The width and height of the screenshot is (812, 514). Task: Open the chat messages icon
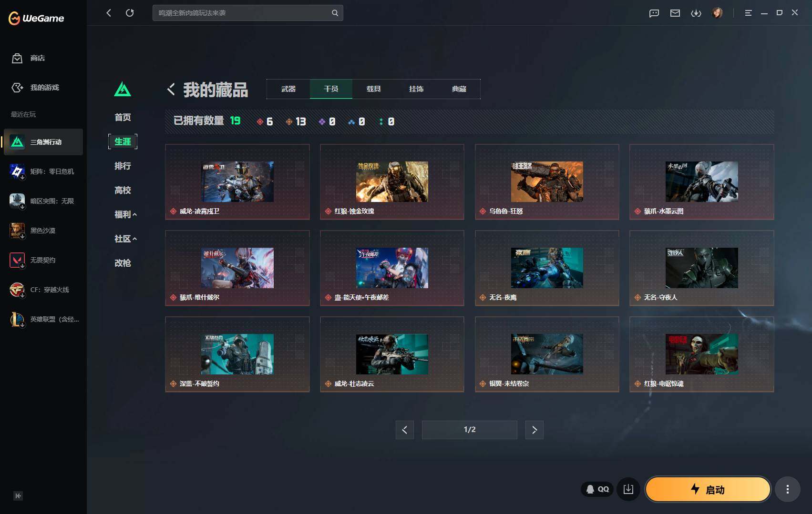pyautogui.click(x=654, y=13)
